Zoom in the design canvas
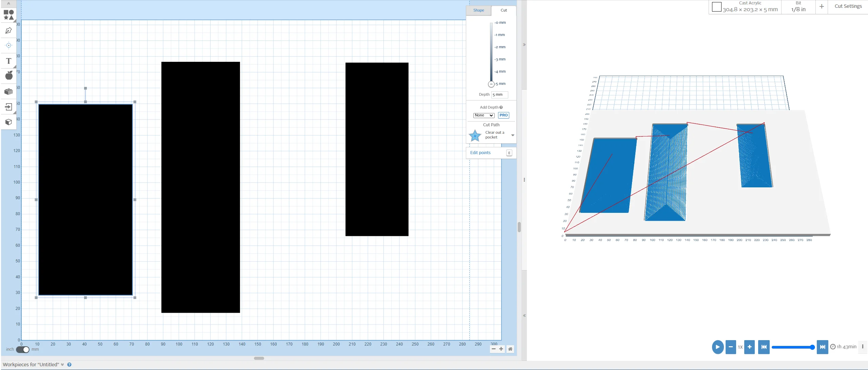868x370 pixels. click(x=501, y=349)
